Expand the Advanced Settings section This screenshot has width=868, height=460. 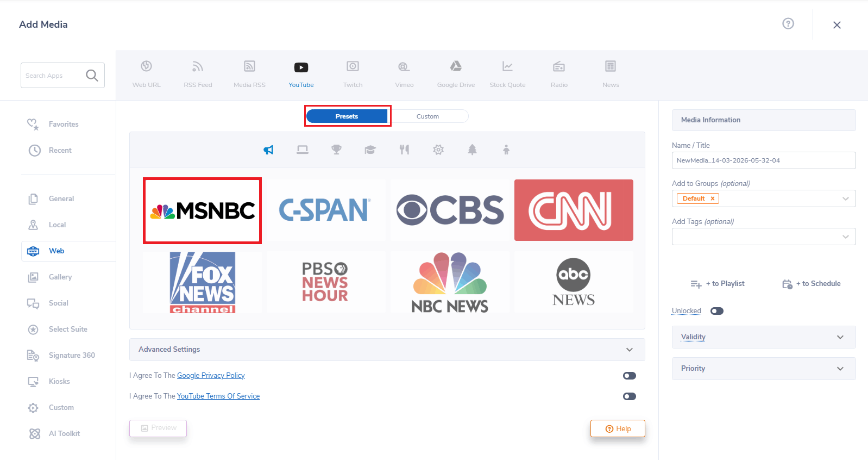click(387, 350)
